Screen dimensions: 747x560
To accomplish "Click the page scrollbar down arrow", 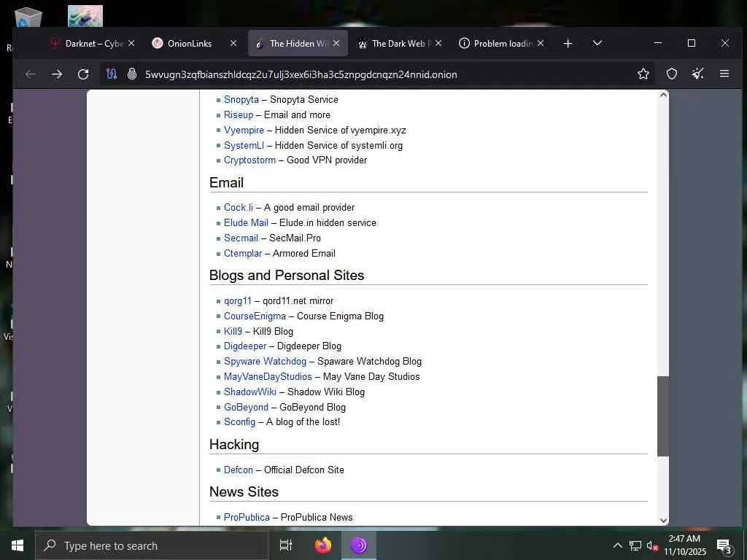I will 663,521.
